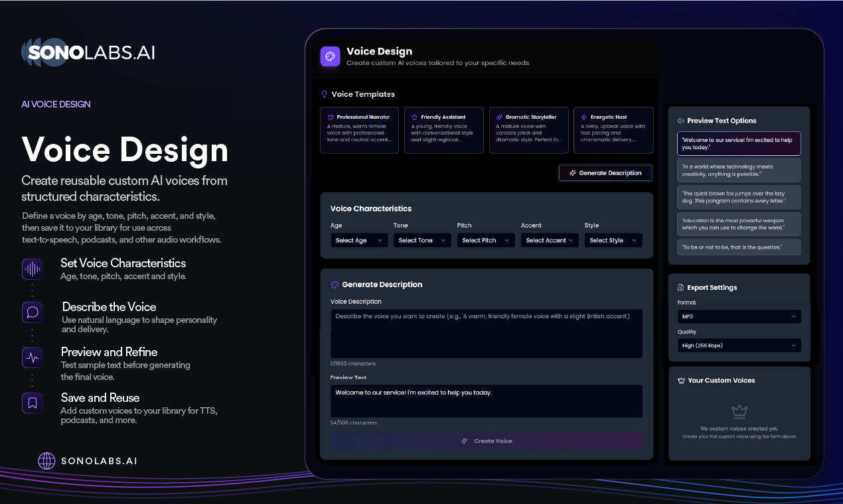Choose the Energetic Host template card

tap(613, 130)
